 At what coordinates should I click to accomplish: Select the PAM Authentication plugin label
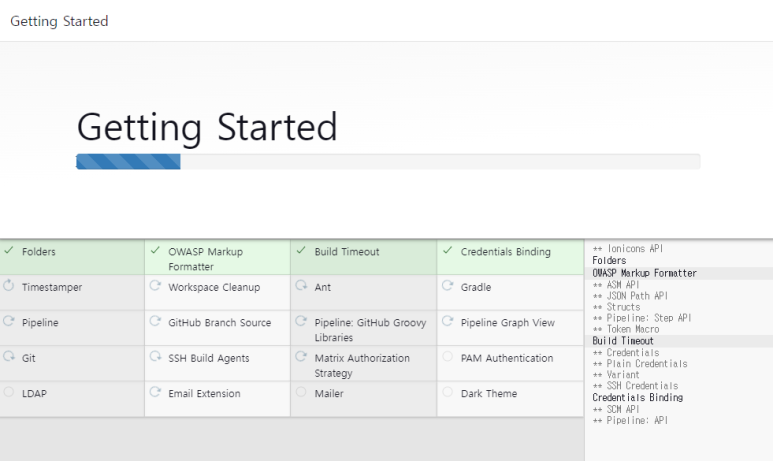(507, 358)
